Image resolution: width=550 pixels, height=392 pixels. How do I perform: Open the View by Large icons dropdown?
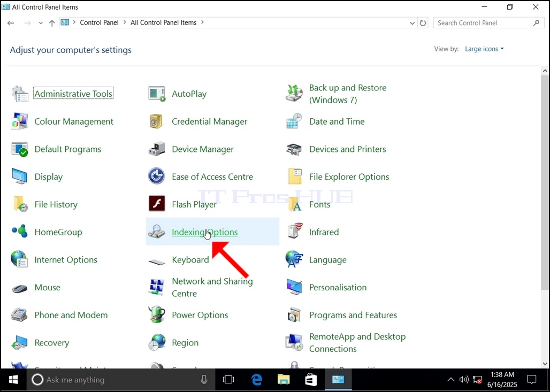click(484, 49)
